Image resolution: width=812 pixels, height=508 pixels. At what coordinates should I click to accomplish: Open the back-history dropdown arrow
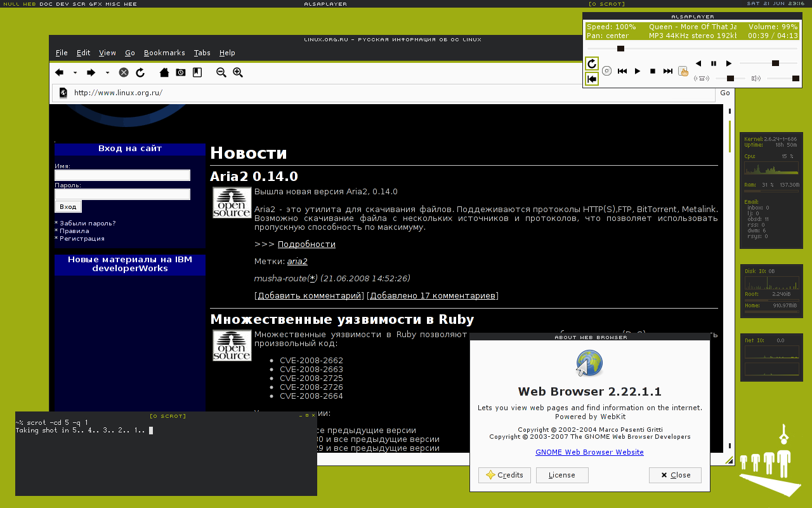(x=75, y=73)
